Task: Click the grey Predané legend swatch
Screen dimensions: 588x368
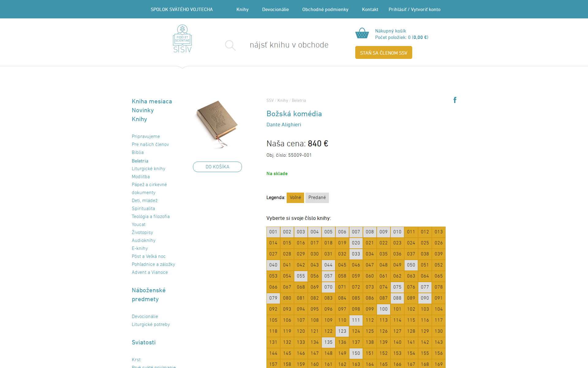Action: pyautogui.click(x=317, y=198)
